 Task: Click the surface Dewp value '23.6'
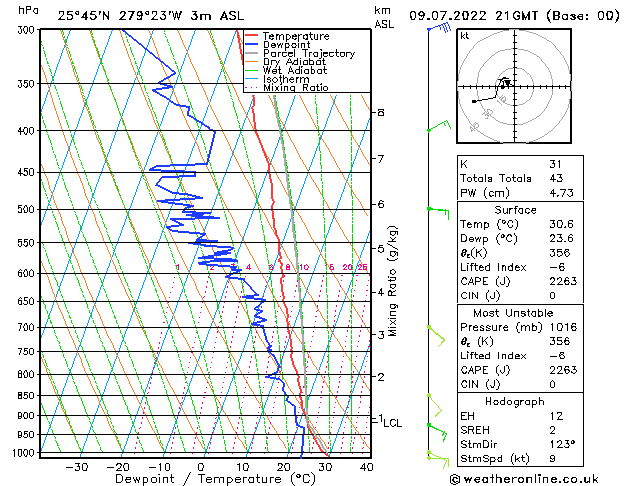(x=561, y=239)
